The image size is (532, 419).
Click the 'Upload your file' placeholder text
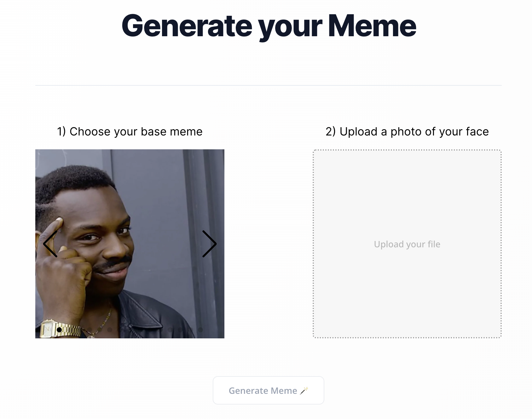coord(407,244)
